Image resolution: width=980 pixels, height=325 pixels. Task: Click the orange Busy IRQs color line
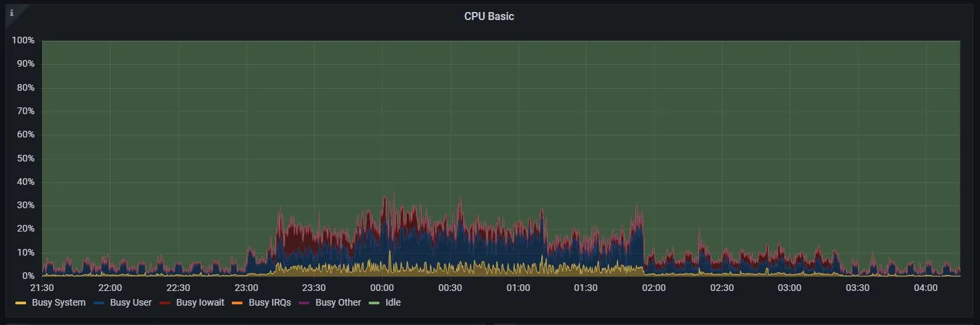(238, 303)
